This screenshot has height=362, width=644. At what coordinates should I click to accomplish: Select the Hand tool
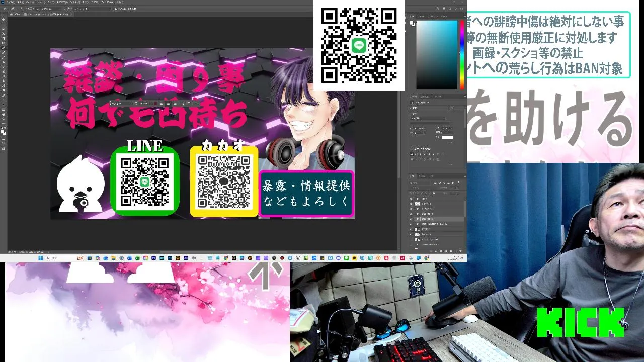point(4,114)
